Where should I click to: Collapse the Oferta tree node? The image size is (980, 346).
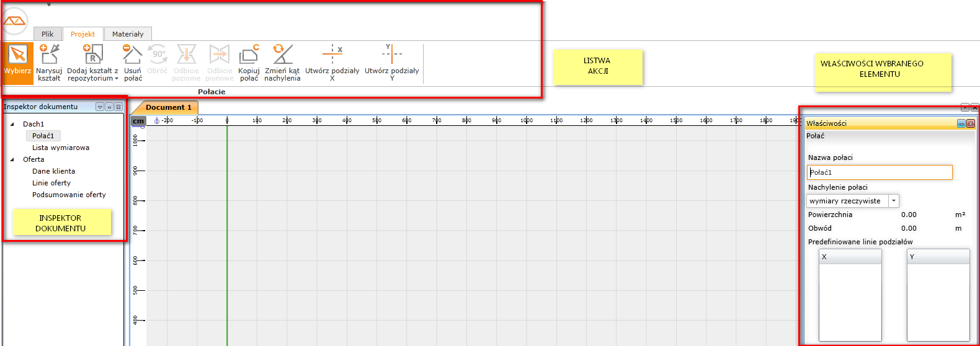point(12,159)
